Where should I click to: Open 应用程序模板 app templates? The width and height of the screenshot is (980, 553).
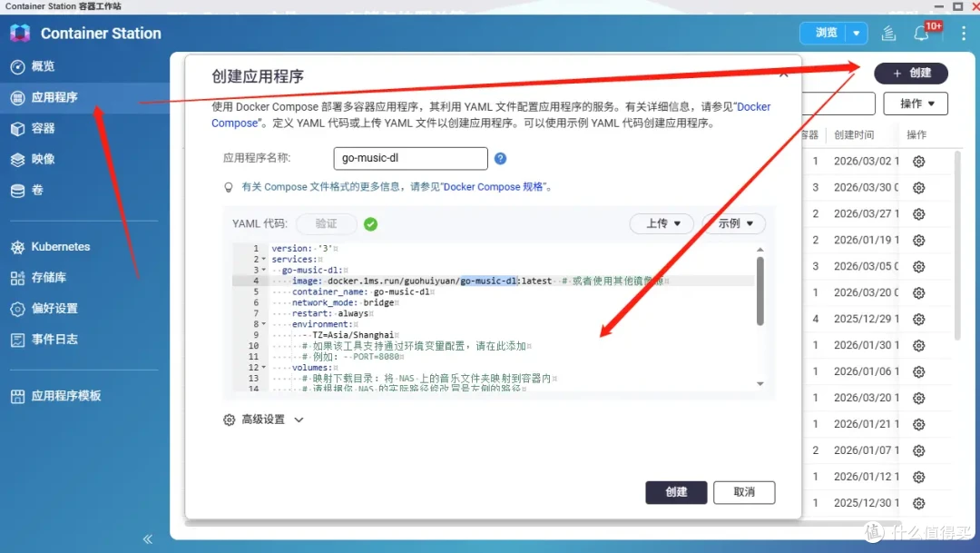click(x=65, y=396)
